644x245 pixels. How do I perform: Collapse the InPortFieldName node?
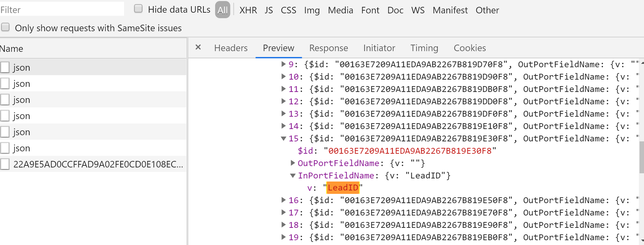pyautogui.click(x=293, y=175)
